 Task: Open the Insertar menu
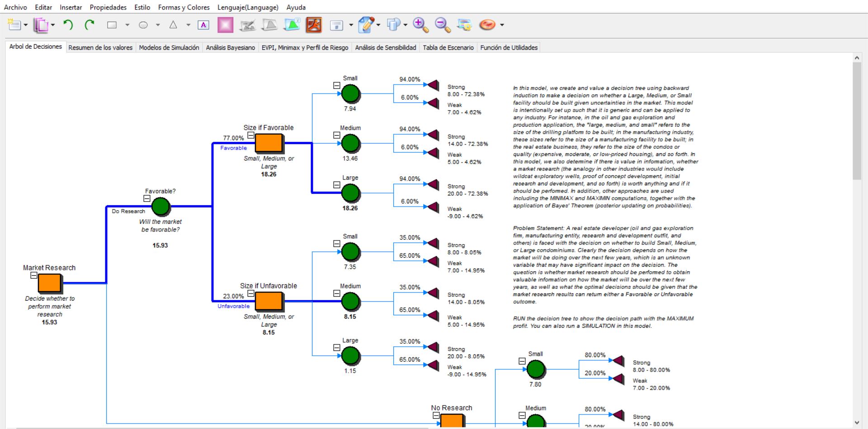pos(71,7)
